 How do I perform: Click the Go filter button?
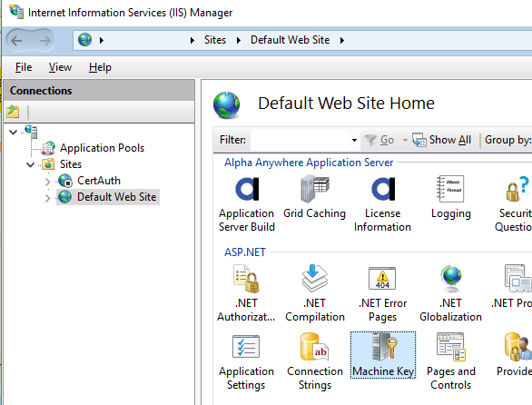[379, 140]
